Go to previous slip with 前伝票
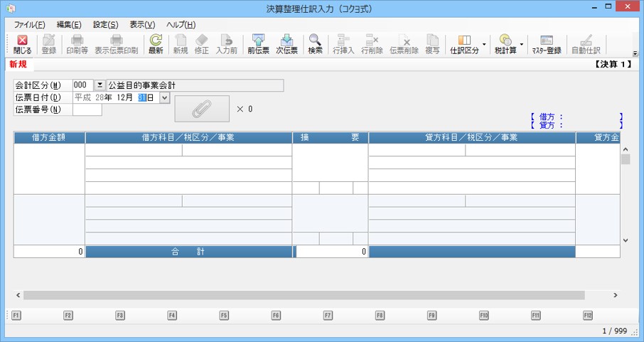 pyautogui.click(x=257, y=44)
